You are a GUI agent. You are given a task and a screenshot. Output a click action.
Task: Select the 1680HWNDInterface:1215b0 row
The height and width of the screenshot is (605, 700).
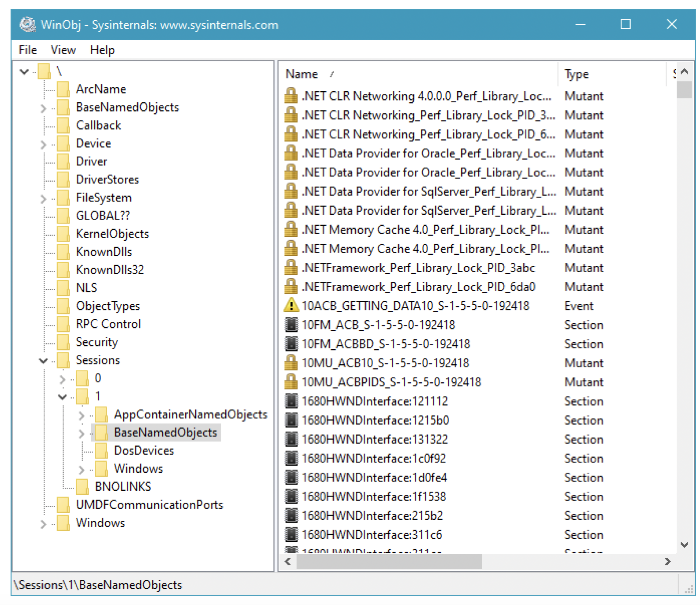click(x=477, y=420)
